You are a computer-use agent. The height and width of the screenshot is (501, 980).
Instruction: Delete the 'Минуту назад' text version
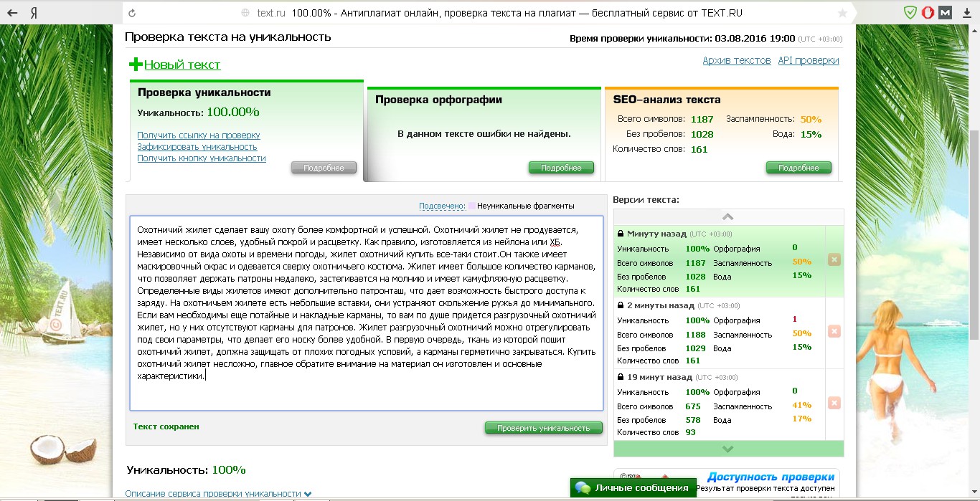point(834,259)
